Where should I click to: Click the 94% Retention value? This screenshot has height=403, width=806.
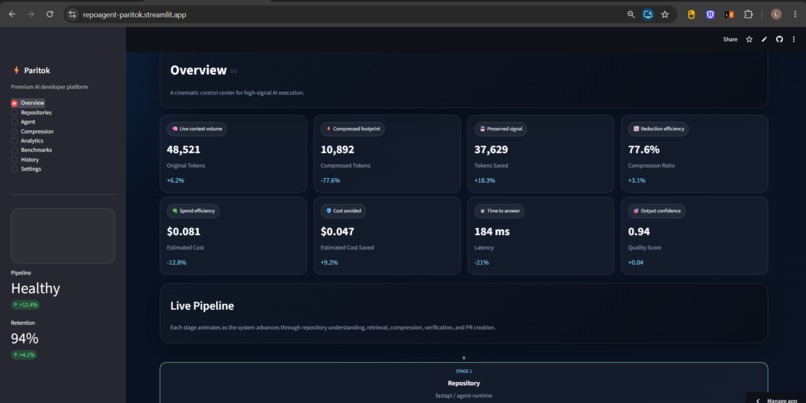coord(25,339)
